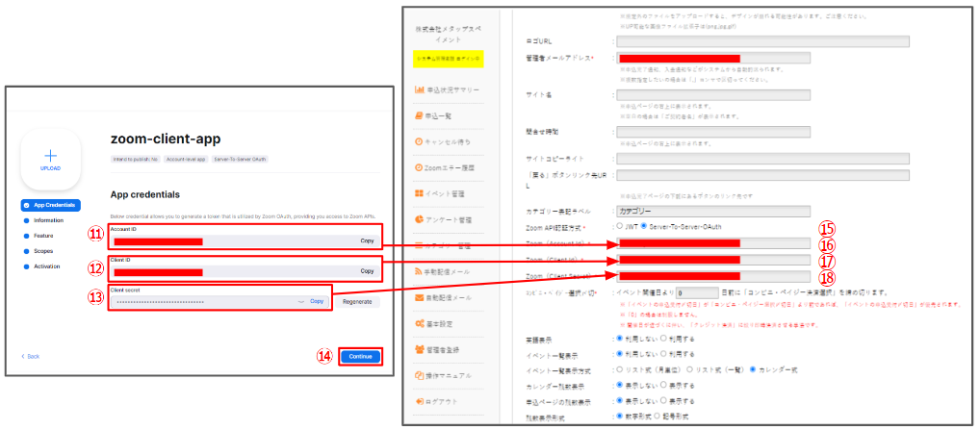Click the Account-level app tag
The width and height of the screenshot is (980, 430).
[x=186, y=159]
